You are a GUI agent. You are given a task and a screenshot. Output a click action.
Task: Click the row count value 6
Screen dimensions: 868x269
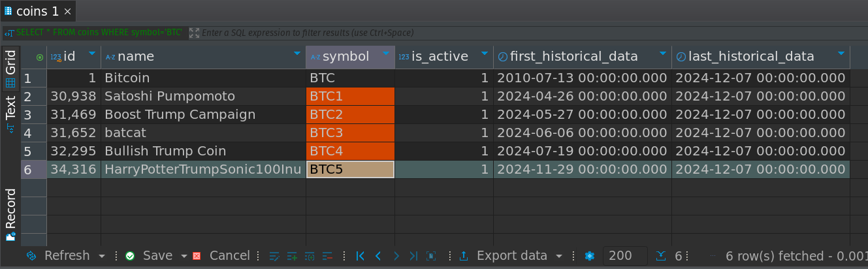[679, 256]
